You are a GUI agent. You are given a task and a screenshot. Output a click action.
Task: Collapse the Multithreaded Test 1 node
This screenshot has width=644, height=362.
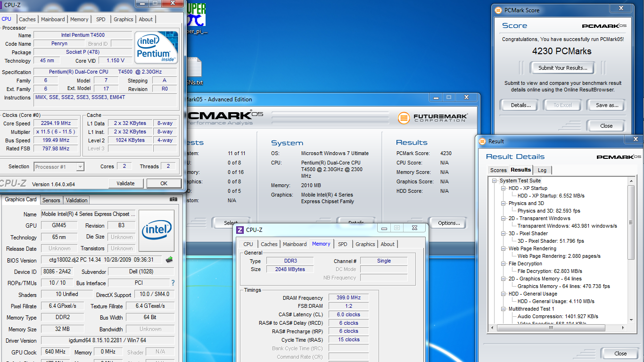[504, 309]
